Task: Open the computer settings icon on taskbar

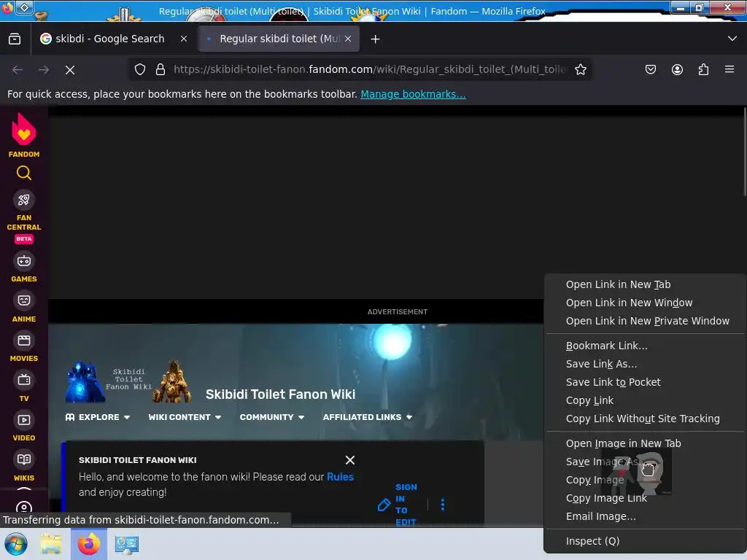Action: point(127,544)
